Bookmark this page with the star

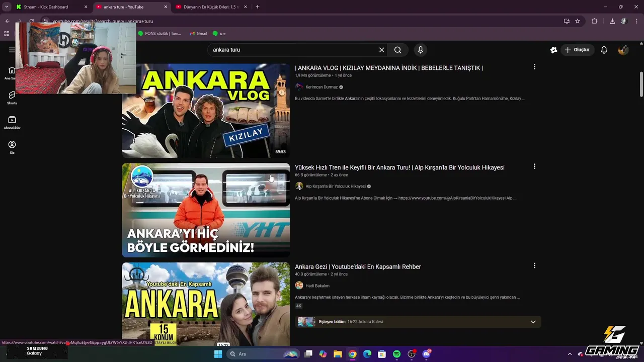578,21
